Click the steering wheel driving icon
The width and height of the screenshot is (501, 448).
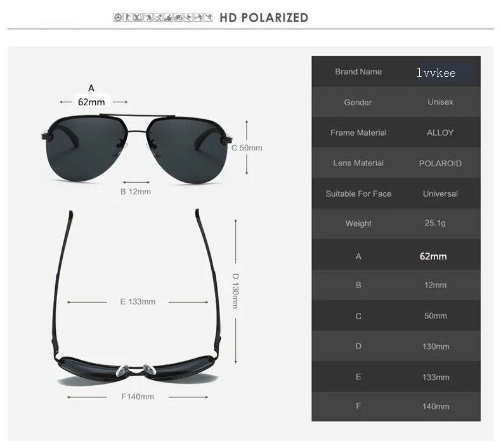click(118, 18)
